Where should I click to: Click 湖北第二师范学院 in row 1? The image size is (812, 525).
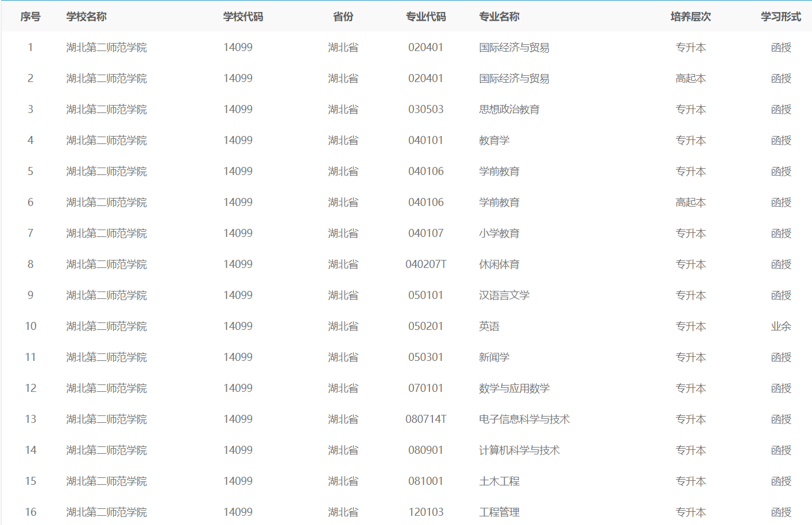pos(106,48)
